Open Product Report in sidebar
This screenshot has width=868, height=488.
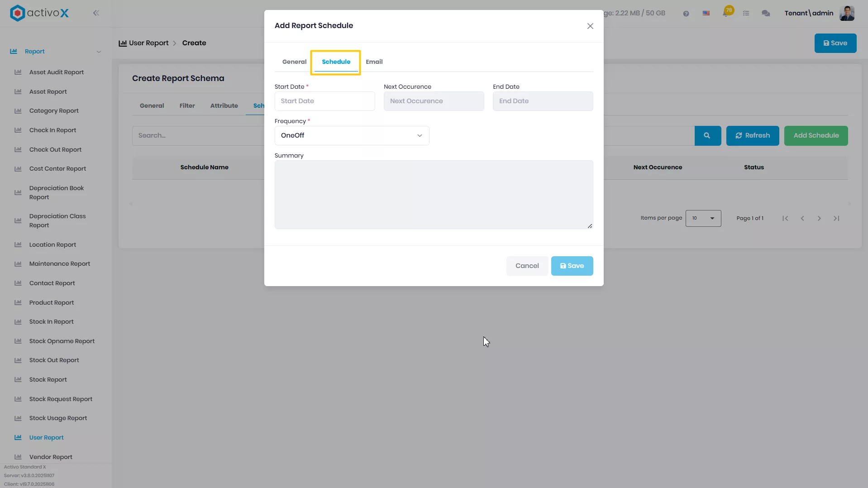coord(51,303)
